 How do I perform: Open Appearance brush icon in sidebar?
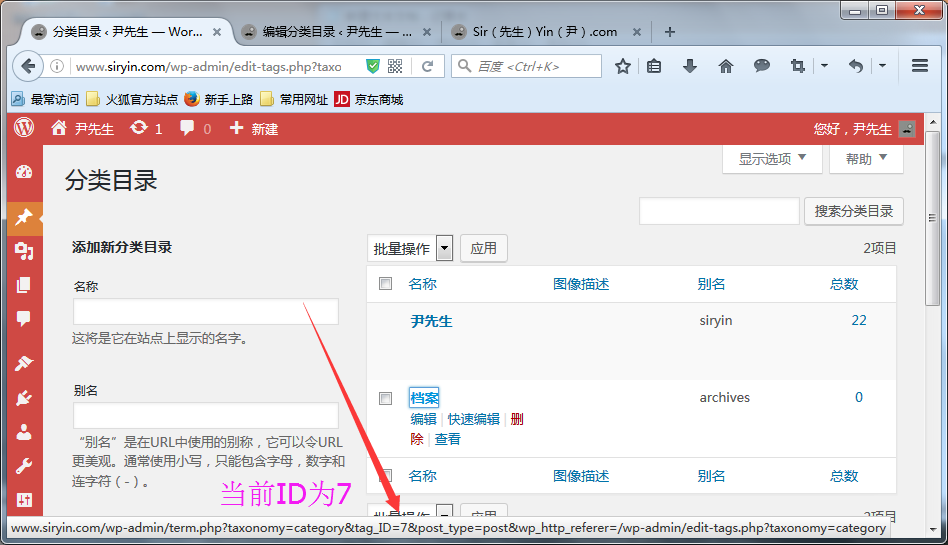click(24, 363)
